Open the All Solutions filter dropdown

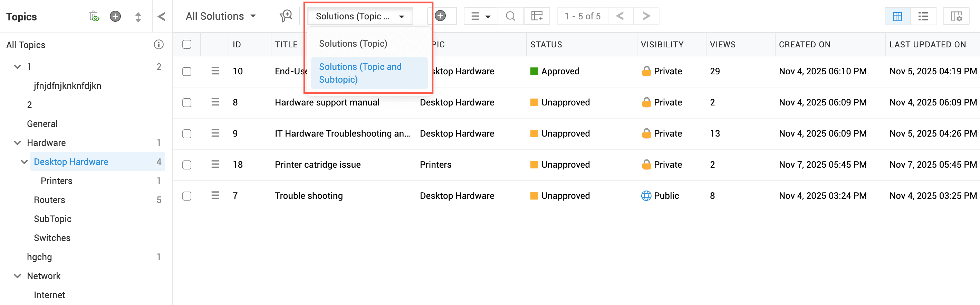(x=221, y=16)
